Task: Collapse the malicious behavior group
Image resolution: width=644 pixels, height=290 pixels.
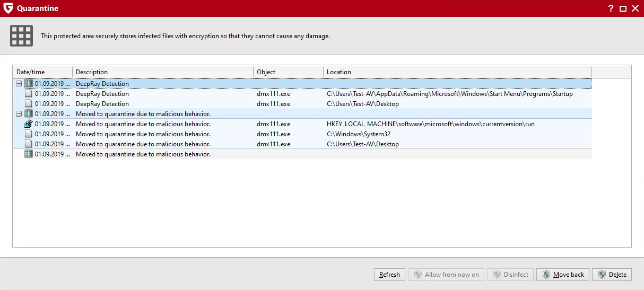Action: (x=19, y=114)
